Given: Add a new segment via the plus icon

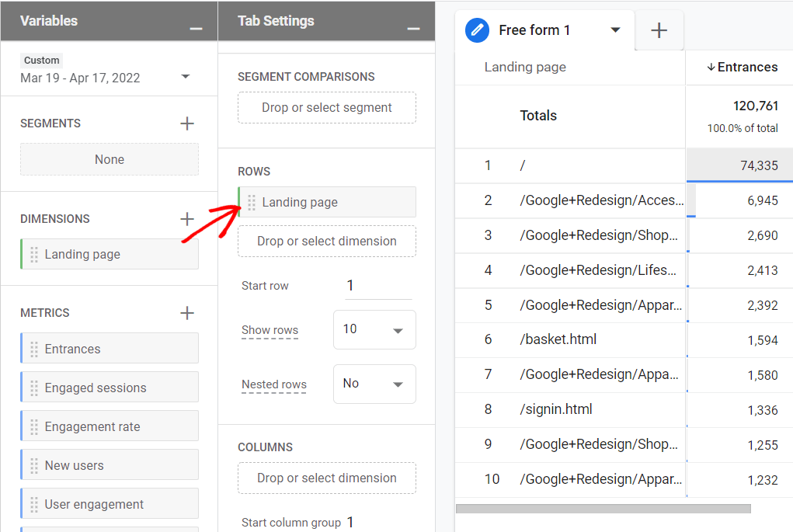Looking at the screenshot, I should coord(186,123).
